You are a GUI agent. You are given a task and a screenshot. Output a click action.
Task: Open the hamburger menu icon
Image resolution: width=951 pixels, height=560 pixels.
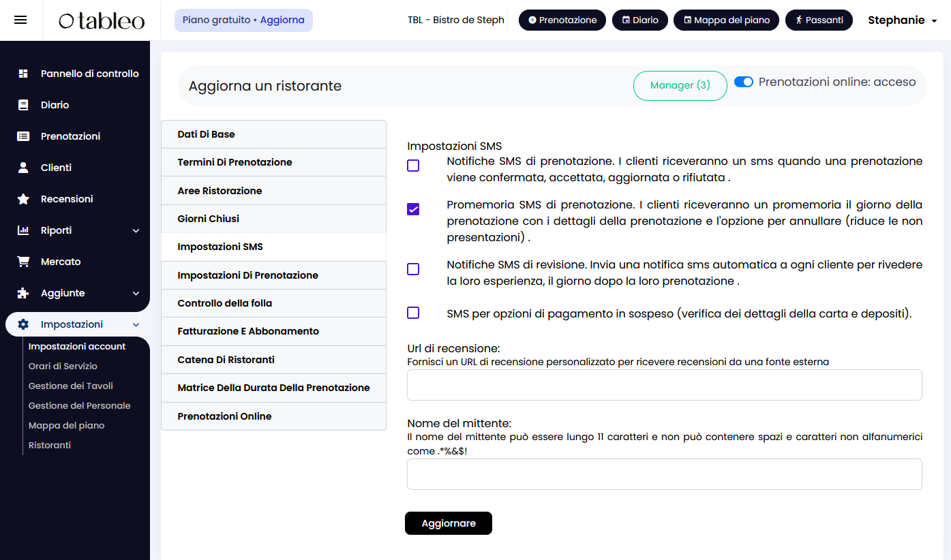20,20
